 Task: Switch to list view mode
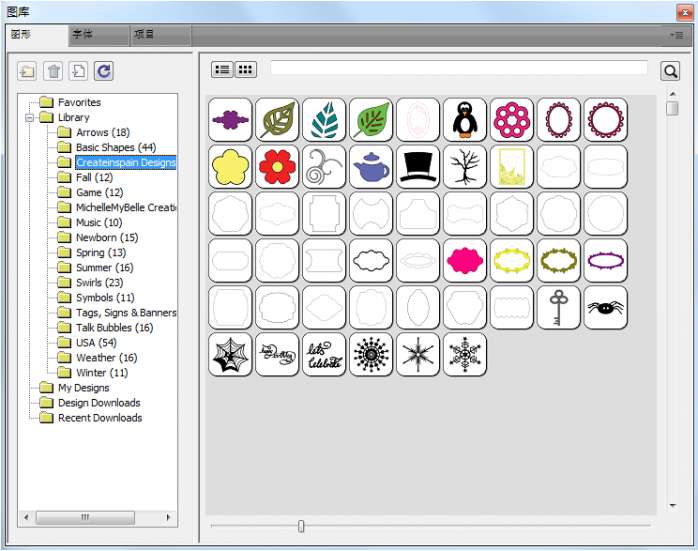(222, 70)
